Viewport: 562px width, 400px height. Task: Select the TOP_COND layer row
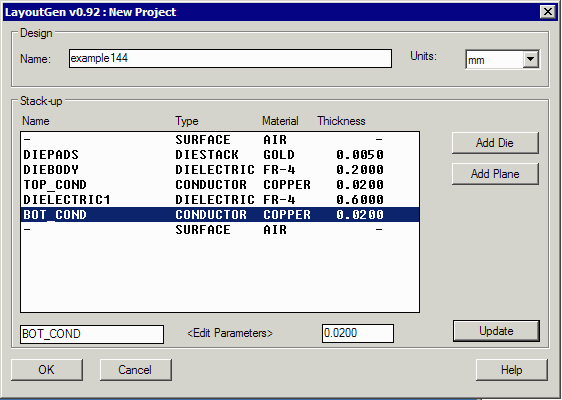click(220, 185)
